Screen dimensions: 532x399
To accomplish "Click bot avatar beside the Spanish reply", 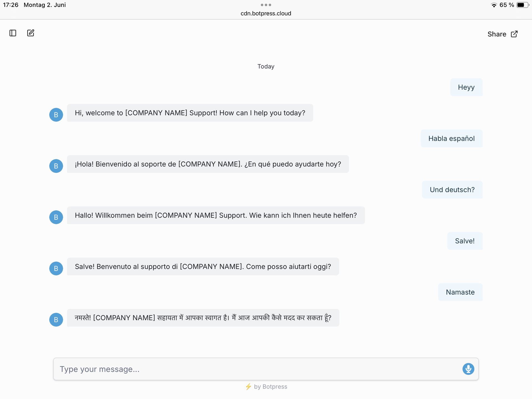I will (x=56, y=166).
